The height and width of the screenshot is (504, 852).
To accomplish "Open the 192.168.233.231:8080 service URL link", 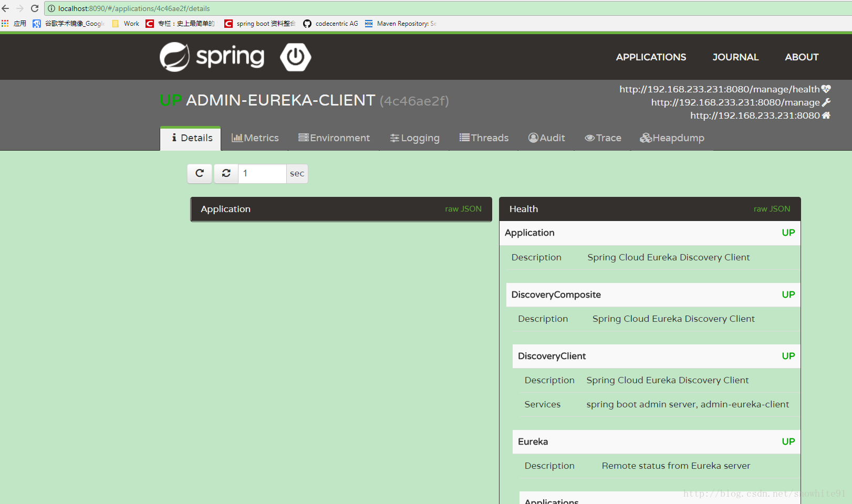I will [x=755, y=115].
